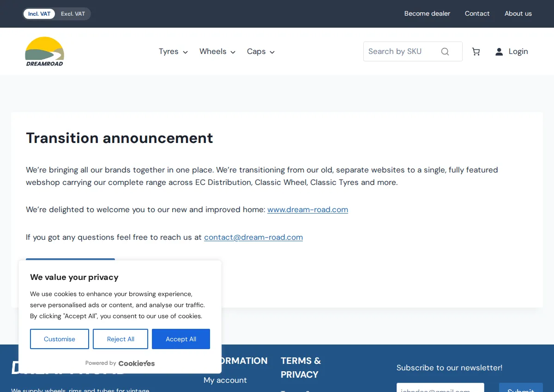Open Become dealer page
Viewport: 554px width, 392px height.
point(427,14)
